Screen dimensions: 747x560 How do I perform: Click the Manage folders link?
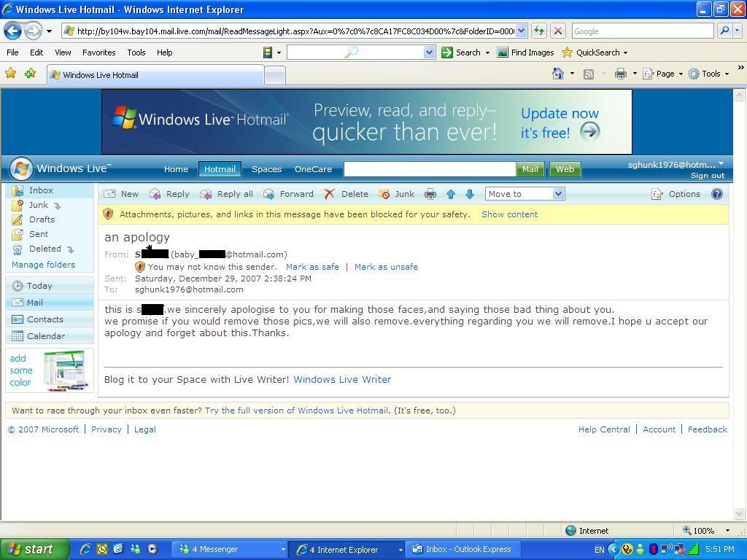43,265
